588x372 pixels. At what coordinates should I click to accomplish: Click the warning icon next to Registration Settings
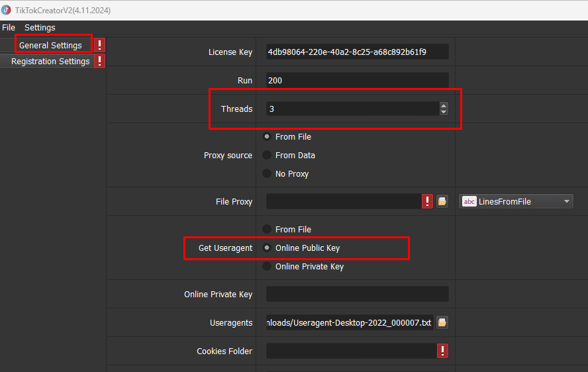click(x=99, y=61)
